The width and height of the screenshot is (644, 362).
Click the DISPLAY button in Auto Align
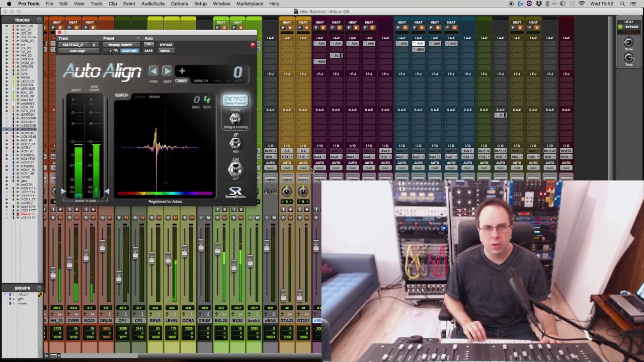122,96
